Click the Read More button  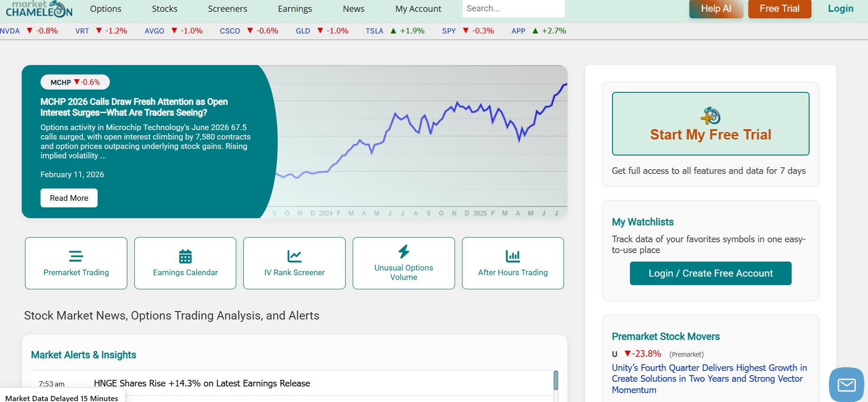69,198
